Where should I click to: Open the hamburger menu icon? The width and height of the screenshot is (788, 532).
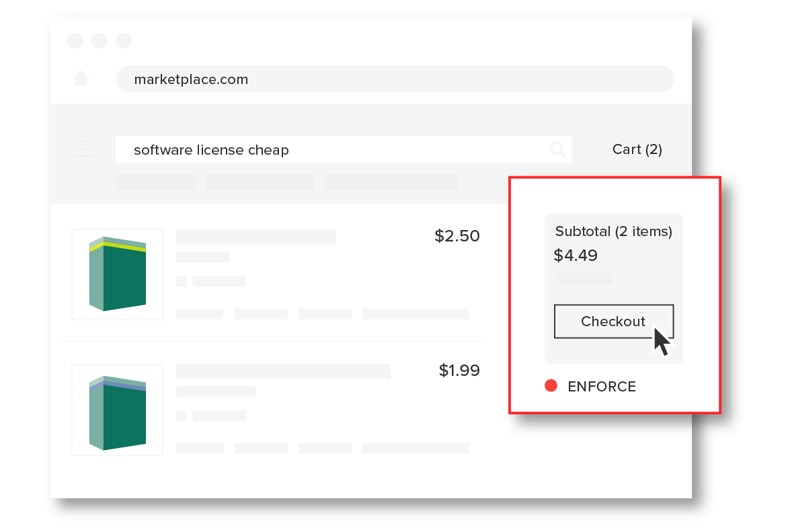pyautogui.click(x=83, y=149)
